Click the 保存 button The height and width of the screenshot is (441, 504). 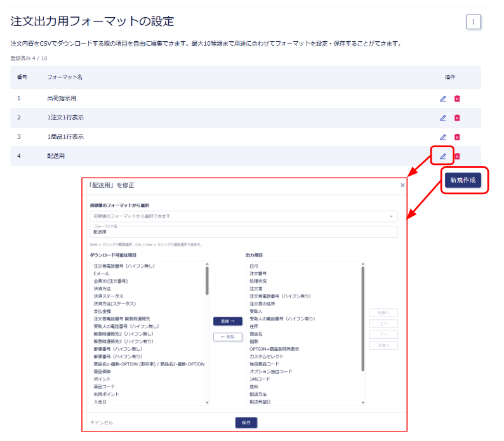click(x=246, y=423)
